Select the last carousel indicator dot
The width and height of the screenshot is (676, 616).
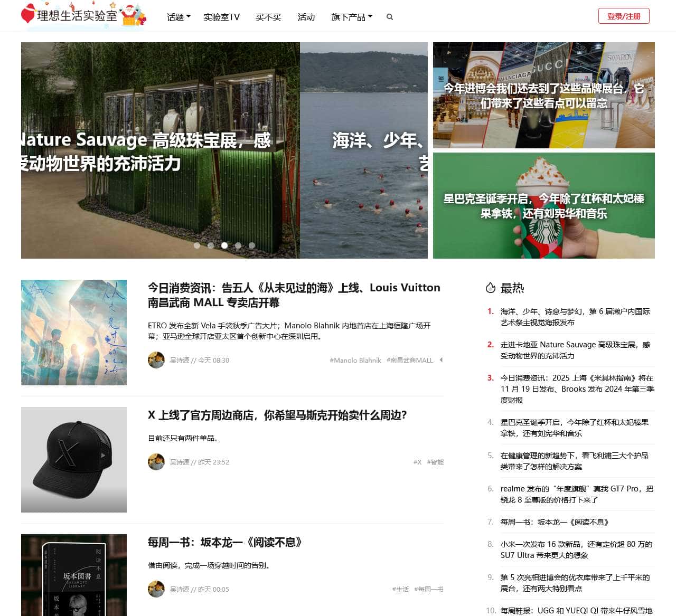coord(252,245)
